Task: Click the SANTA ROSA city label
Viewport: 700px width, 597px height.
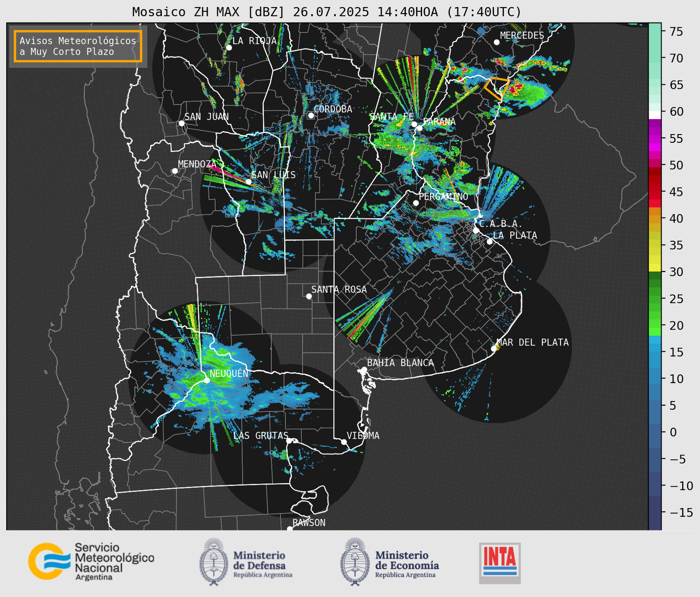Action: [339, 289]
